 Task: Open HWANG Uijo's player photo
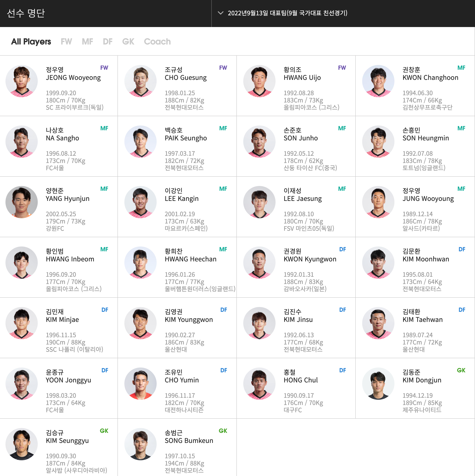[259, 81]
